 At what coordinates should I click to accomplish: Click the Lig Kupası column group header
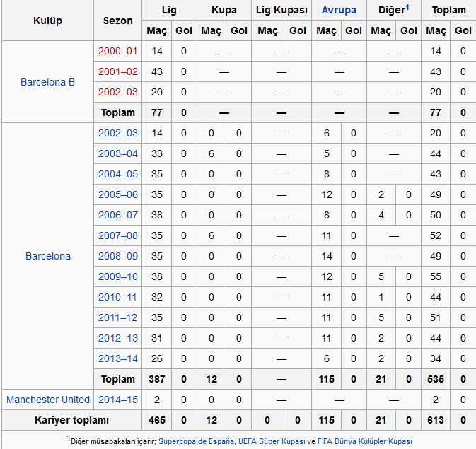[281, 10]
